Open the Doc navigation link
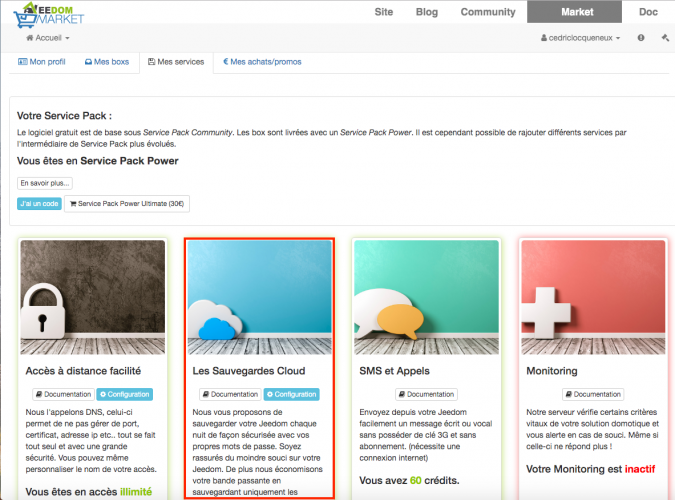Viewport: 675px width, 500px height. tap(648, 12)
